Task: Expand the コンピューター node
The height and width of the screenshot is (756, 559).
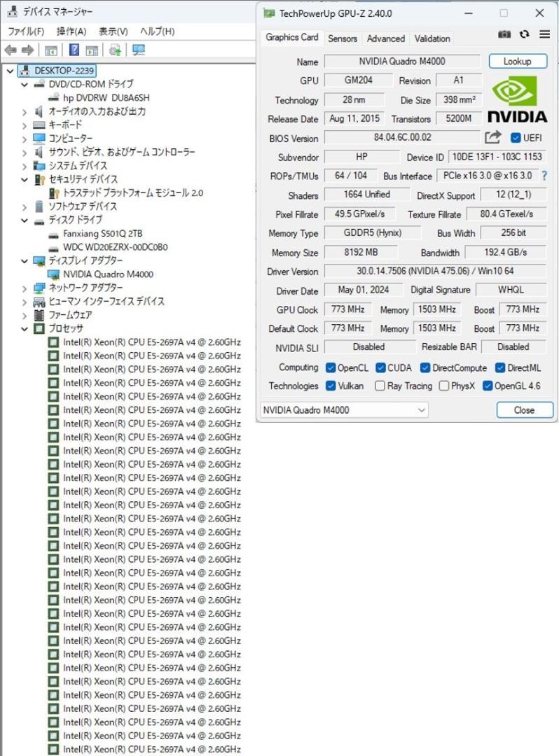Action: pos(25,139)
